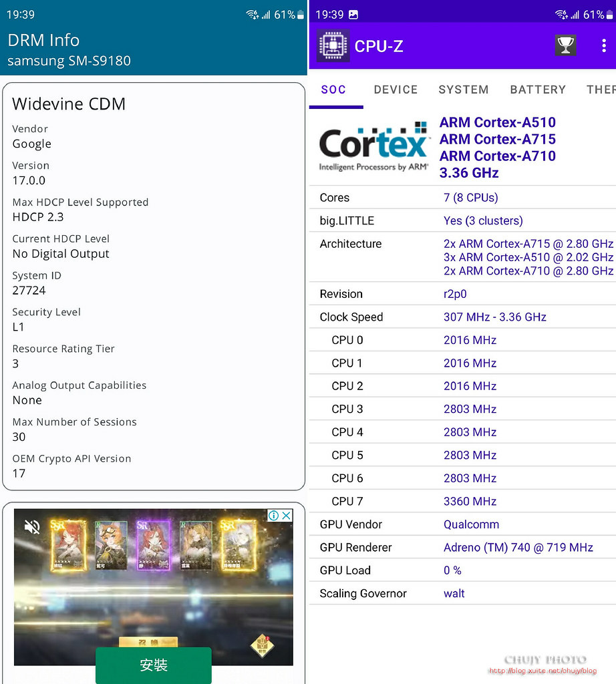This screenshot has width=616, height=684.
Task: Tap the big.LITTLE value Yes (3 clusters)
Action: click(x=483, y=220)
